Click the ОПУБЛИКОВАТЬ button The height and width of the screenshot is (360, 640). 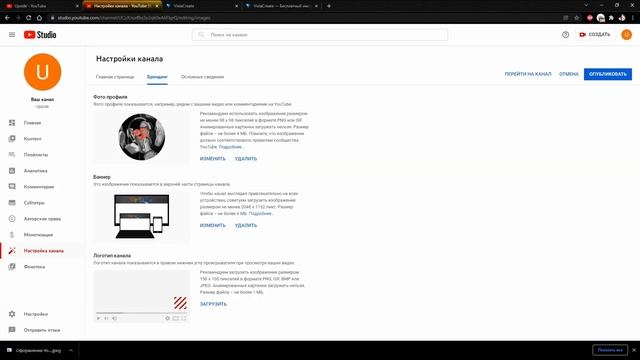click(608, 74)
